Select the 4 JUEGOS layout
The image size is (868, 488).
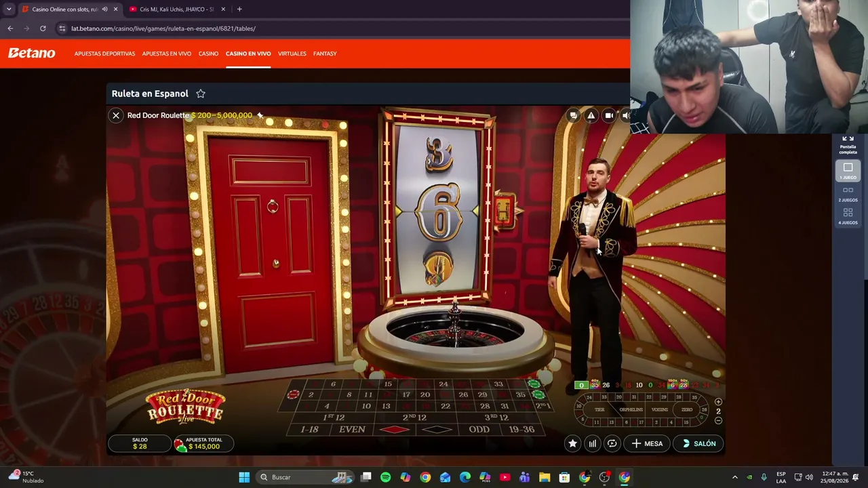848,216
